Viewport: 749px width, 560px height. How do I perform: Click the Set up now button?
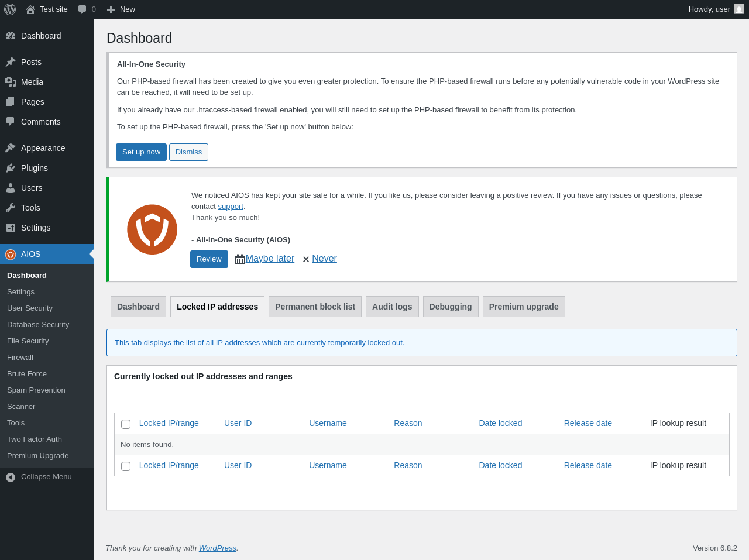[x=141, y=152]
